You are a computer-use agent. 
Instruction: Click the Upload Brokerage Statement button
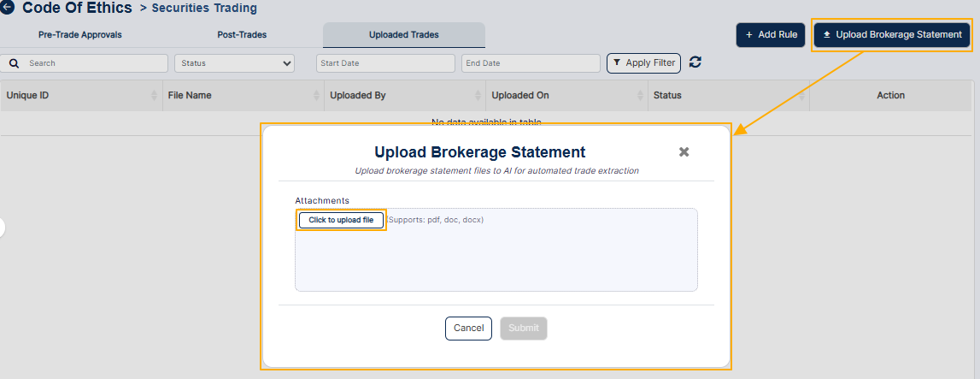click(892, 35)
